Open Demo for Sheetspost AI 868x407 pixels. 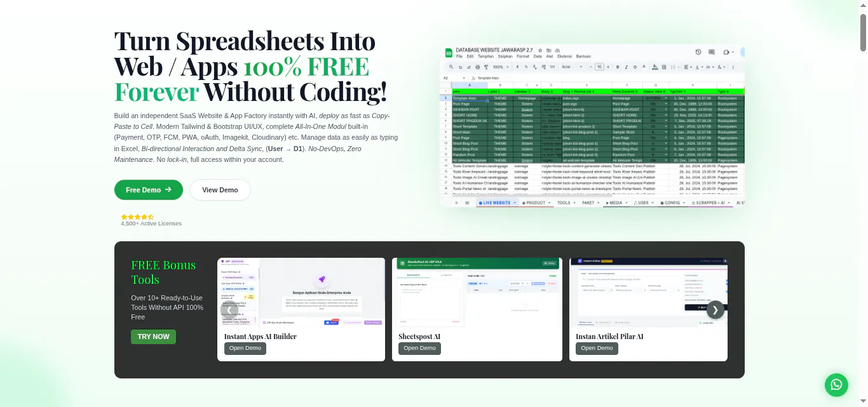(419, 348)
